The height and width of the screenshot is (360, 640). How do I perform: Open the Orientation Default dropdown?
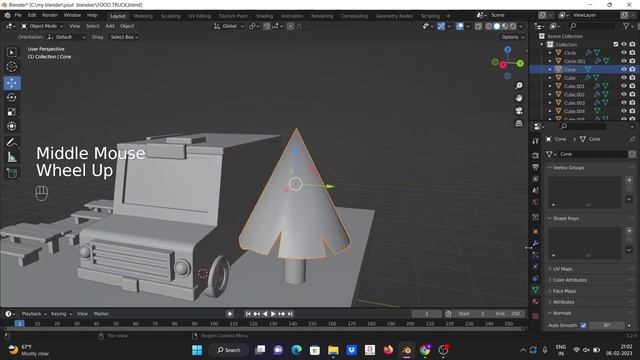pos(67,37)
